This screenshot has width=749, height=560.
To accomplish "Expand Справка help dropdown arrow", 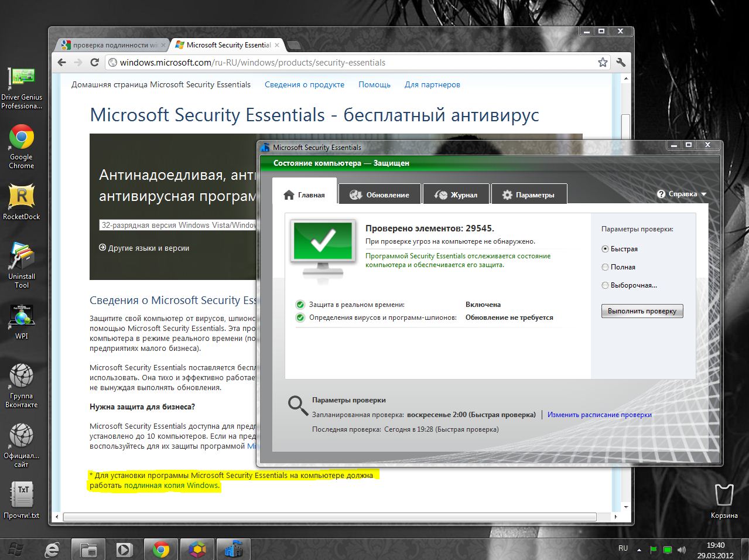I will (x=704, y=194).
